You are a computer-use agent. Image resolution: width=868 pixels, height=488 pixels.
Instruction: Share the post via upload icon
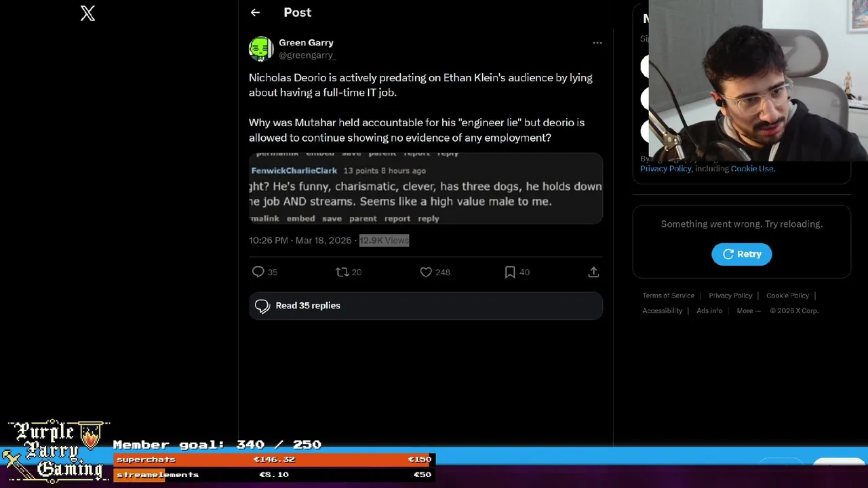[x=593, y=272]
